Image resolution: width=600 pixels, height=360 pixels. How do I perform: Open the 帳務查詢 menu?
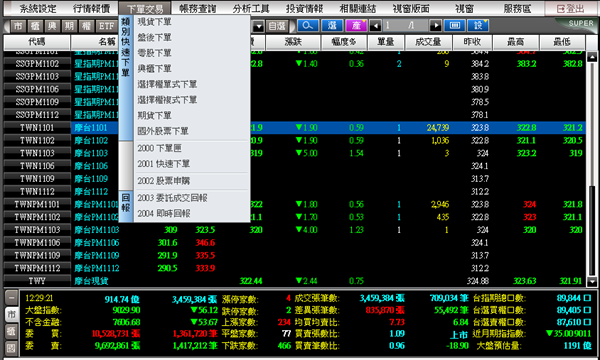pos(197,8)
